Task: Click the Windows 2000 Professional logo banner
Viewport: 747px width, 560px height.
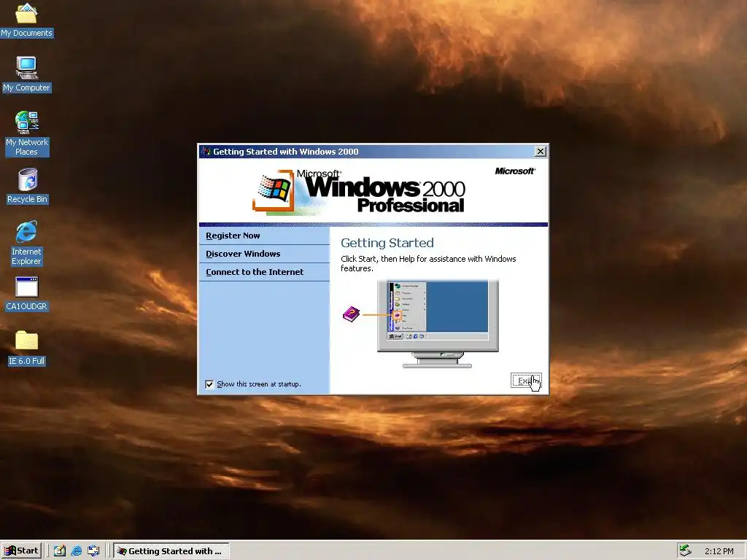Action: click(359, 192)
